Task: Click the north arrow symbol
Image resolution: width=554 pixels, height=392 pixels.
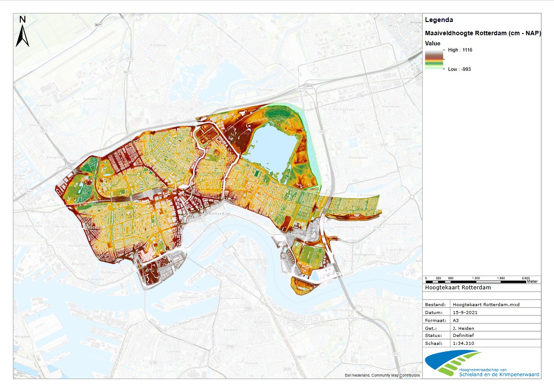Action: pos(22,31)
